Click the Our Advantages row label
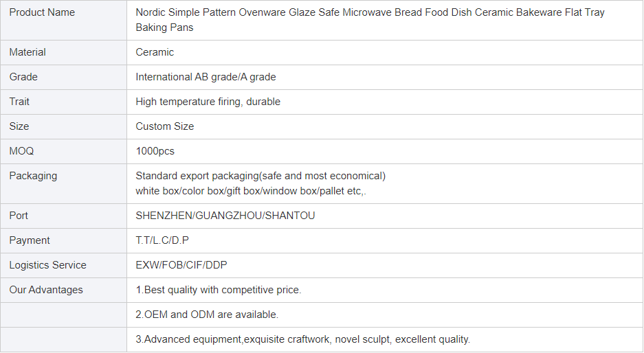Viewport: 644px width, 353px height. coord(46,290)
